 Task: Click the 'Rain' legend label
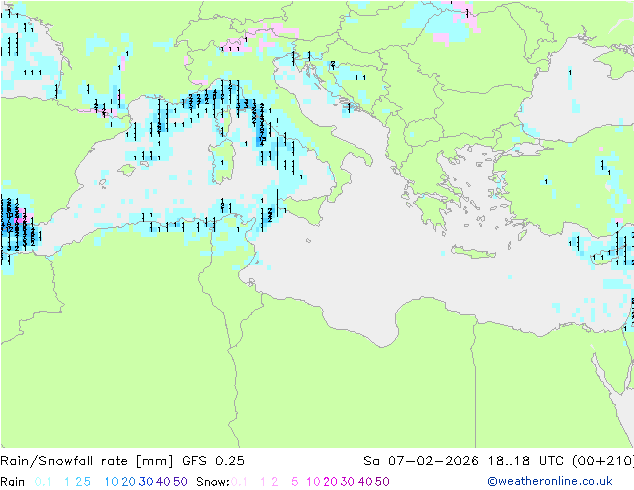13,482
